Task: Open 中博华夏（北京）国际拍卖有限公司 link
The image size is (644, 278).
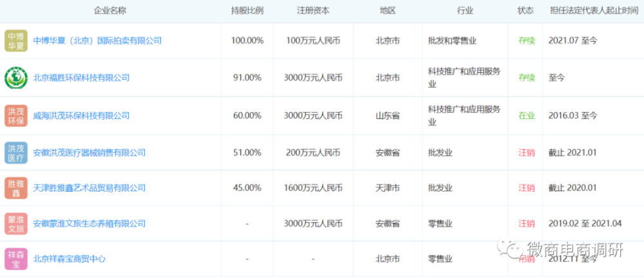Action: tap(97, 41)
